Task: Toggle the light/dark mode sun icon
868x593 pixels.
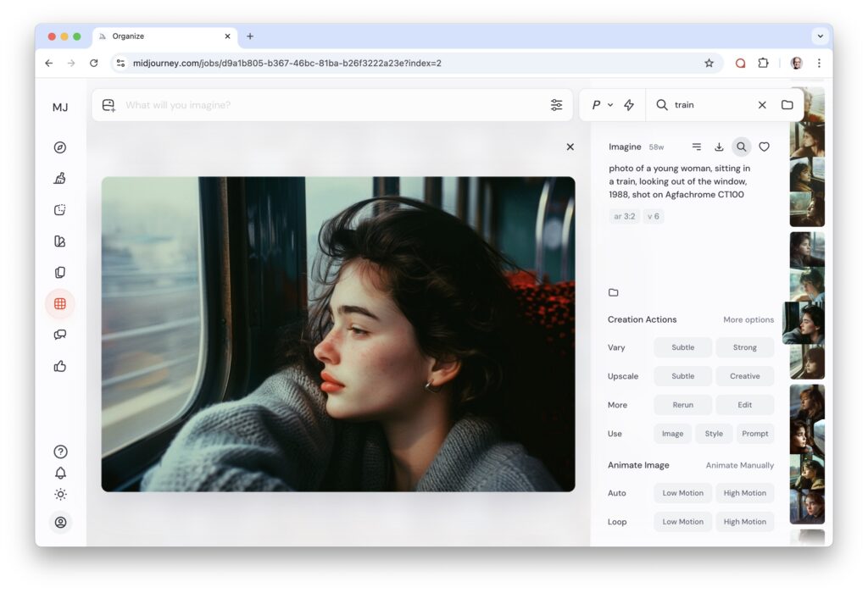Action: [60, 495]
